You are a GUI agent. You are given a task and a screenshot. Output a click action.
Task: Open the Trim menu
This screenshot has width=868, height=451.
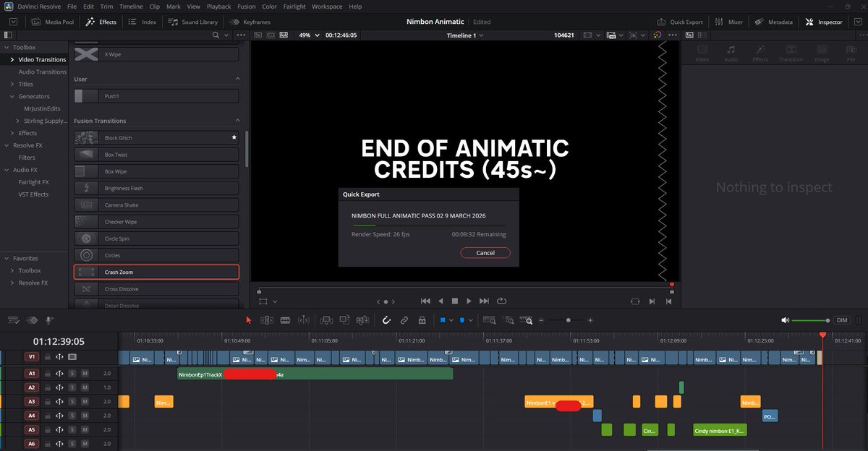106,7
